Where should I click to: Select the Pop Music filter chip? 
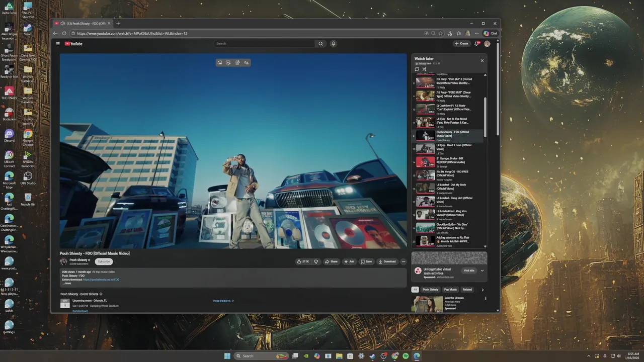tap(450, 290)
